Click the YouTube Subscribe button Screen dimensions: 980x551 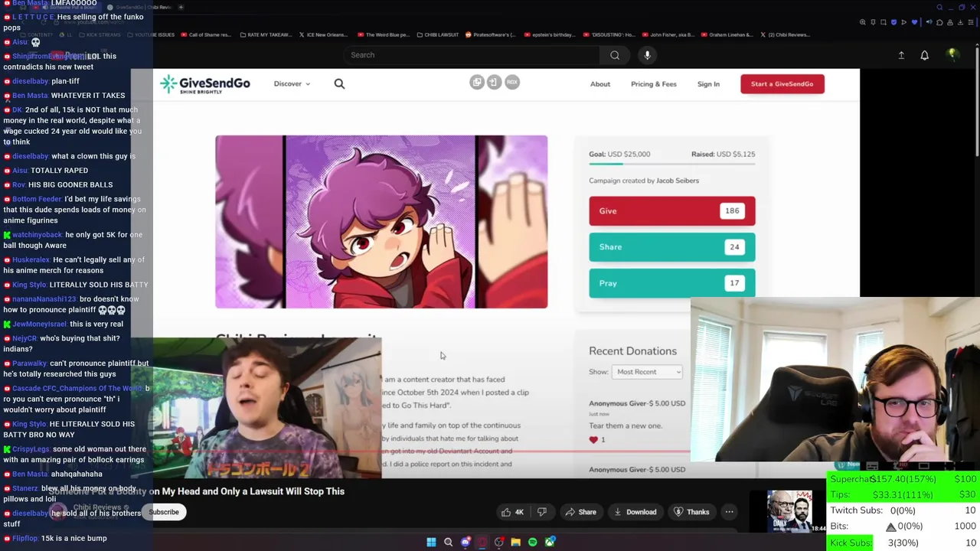(164, 512)
